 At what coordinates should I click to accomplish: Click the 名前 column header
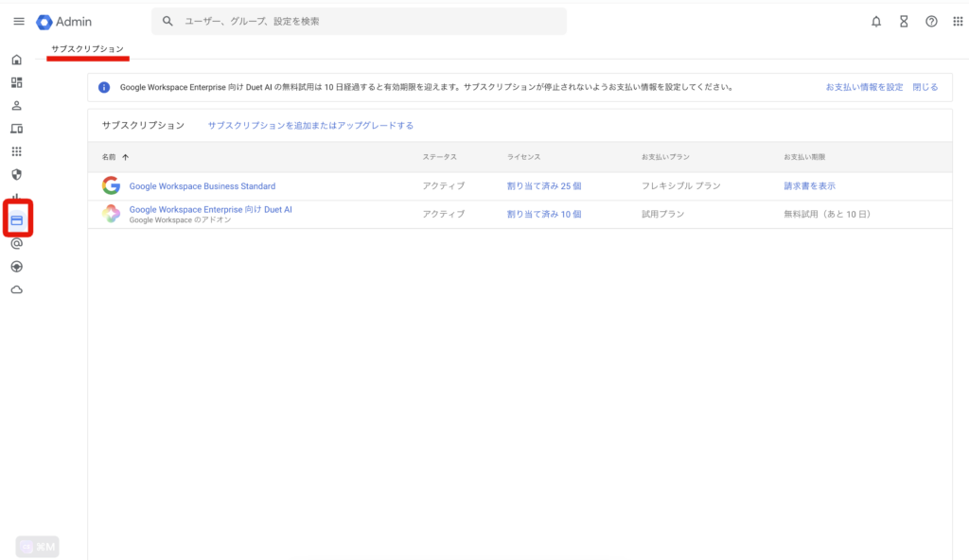109,157
